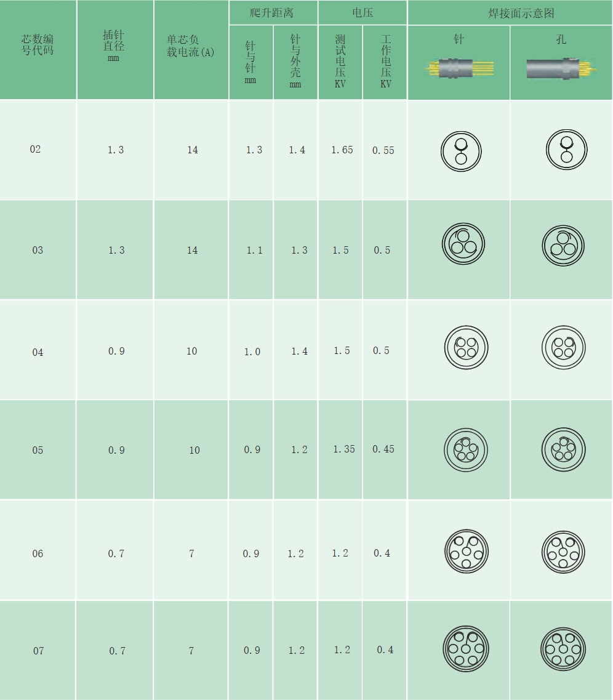Select the 1.65 test voltage cell
This screenshot has width=613, height=700.
[x=342, y=150]
